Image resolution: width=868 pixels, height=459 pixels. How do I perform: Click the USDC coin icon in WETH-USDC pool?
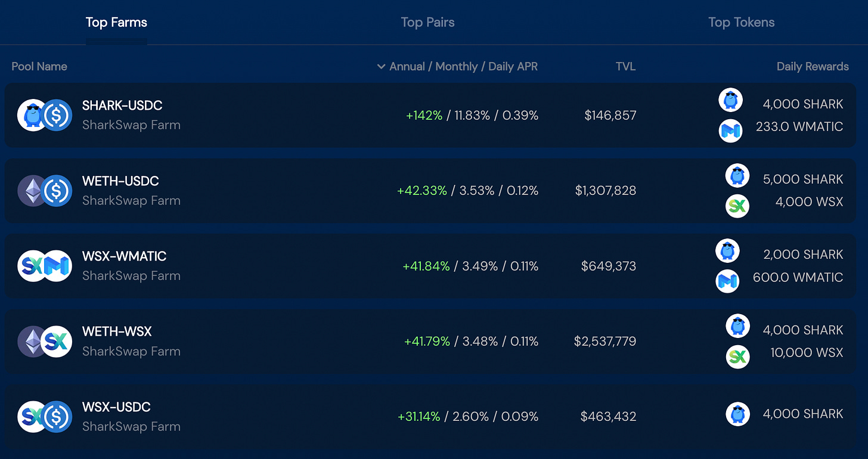[58, 191]
